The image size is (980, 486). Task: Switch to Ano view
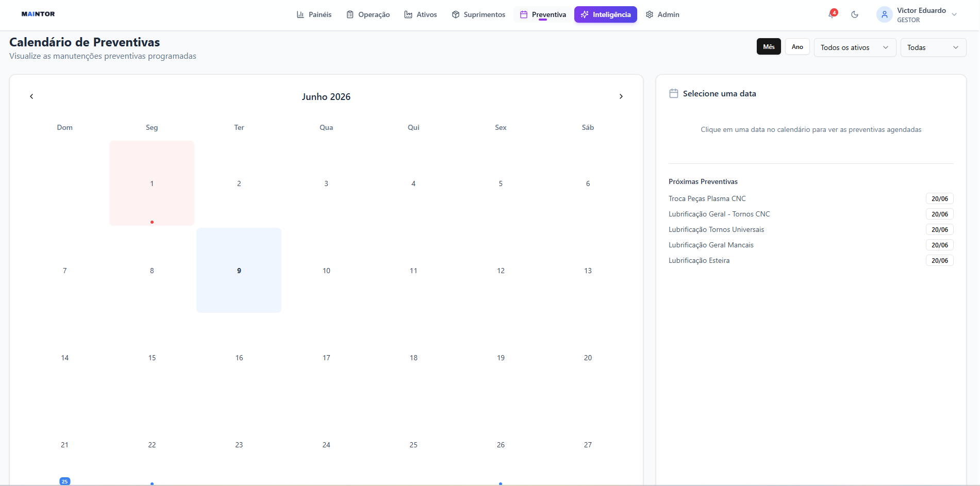coord(798,46)
